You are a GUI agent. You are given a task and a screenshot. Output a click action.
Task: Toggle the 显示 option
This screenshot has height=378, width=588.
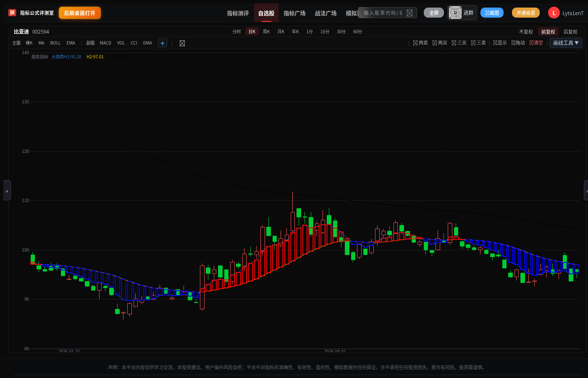tap(500, 43)
